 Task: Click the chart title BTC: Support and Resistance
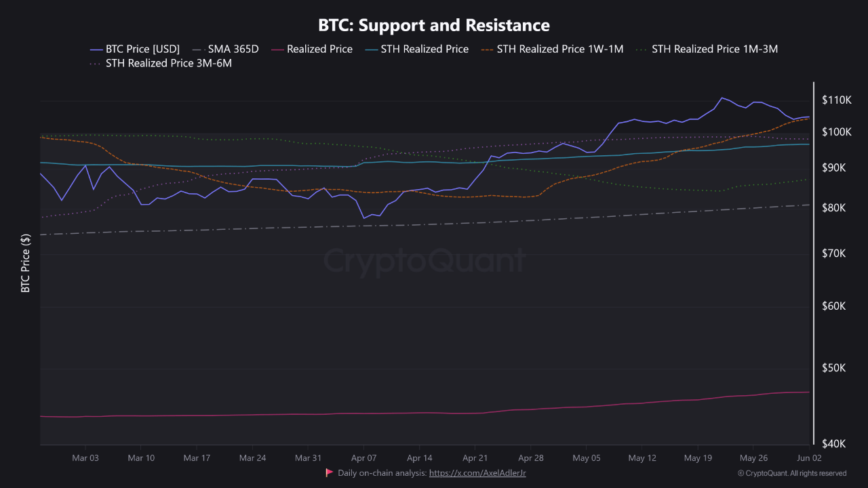(434, 25)
